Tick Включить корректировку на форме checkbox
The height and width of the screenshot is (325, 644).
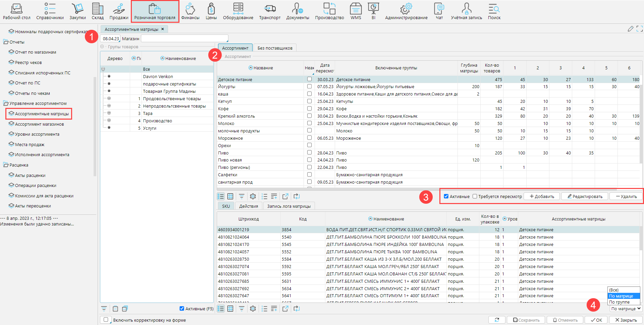[106, 320]
